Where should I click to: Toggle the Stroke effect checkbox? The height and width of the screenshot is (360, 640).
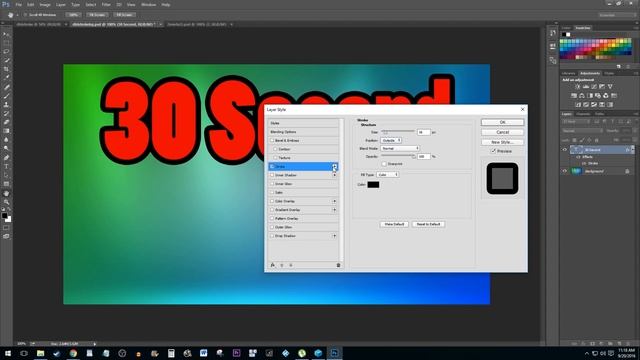(272, 167)
